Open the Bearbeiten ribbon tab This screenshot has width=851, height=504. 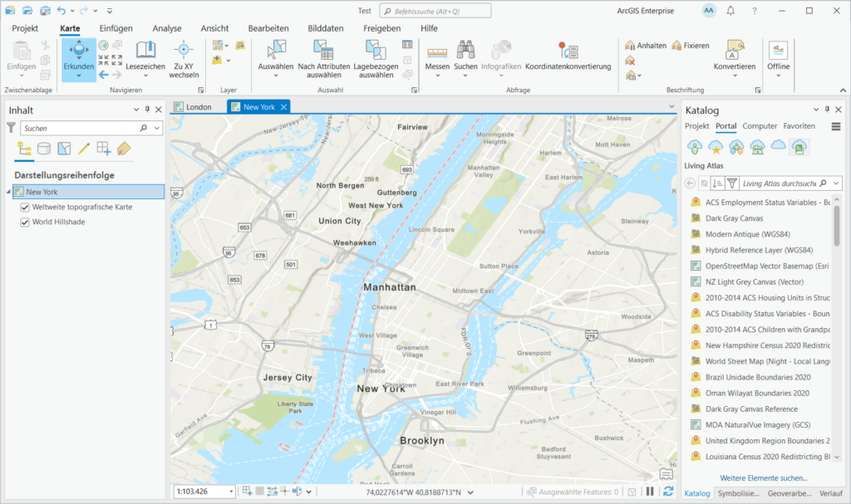tap(268, 28)
